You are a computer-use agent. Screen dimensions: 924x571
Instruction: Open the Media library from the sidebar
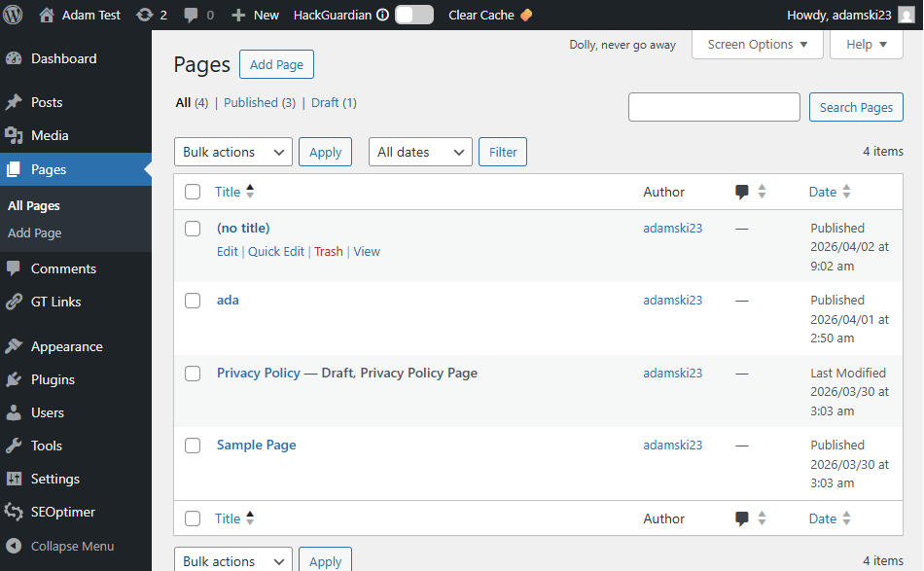tap(47, 135)
